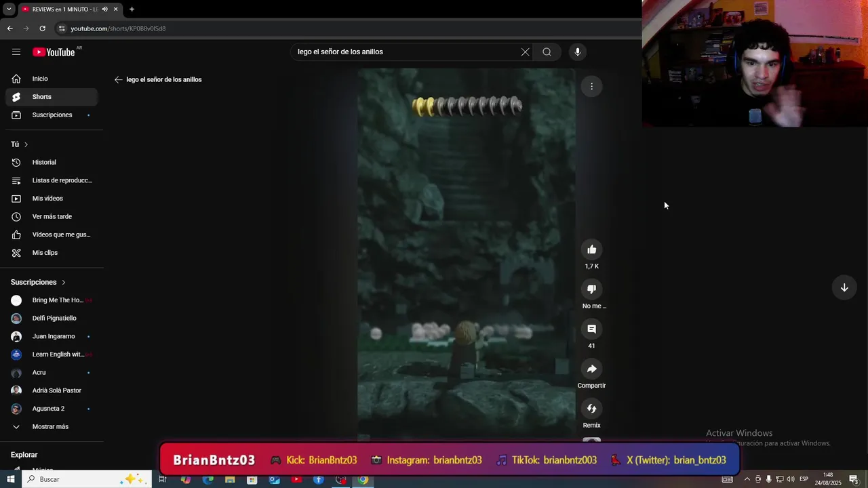The height and width of the screenshot is (488, 868).
Task: Expand the Tú section chevron
Action: 26,144
